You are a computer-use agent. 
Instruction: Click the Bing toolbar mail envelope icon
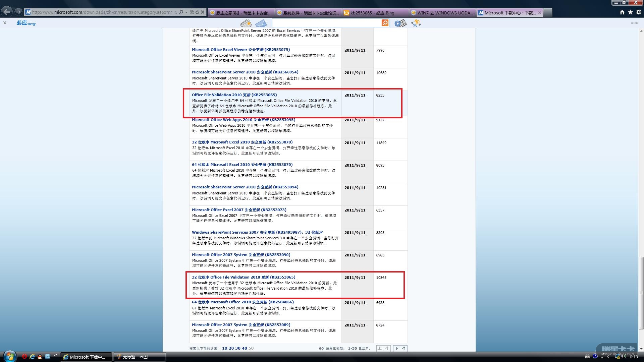261,23
